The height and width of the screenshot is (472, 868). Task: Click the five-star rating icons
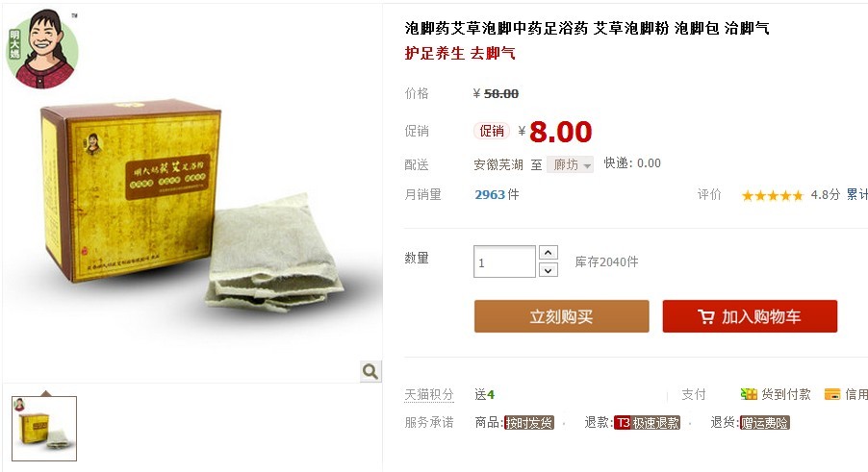coord(772,195)
